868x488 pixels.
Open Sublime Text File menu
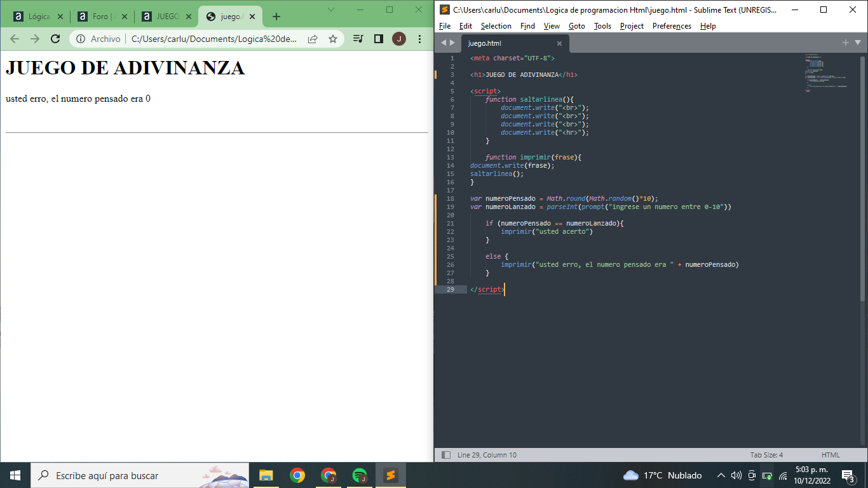(x=445, y=26)
